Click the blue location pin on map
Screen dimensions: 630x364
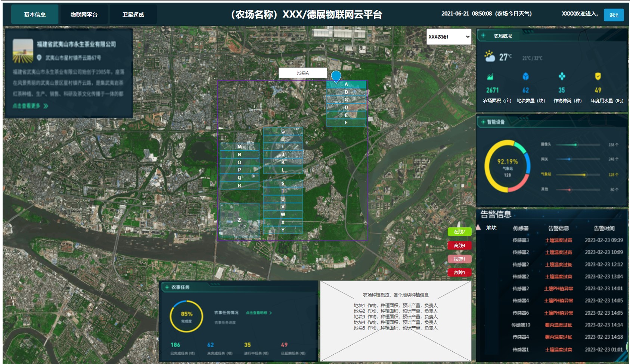click(x=336, y=77)
